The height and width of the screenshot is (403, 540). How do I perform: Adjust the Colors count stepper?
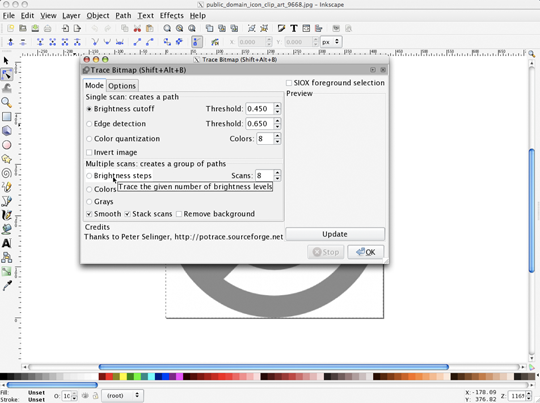coord(277,139)
